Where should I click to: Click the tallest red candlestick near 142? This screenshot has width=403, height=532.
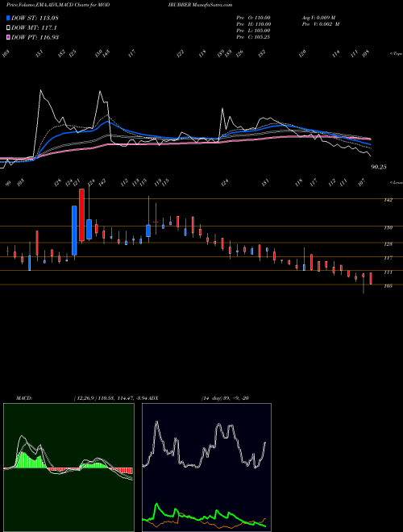click(x=81, y=214)
